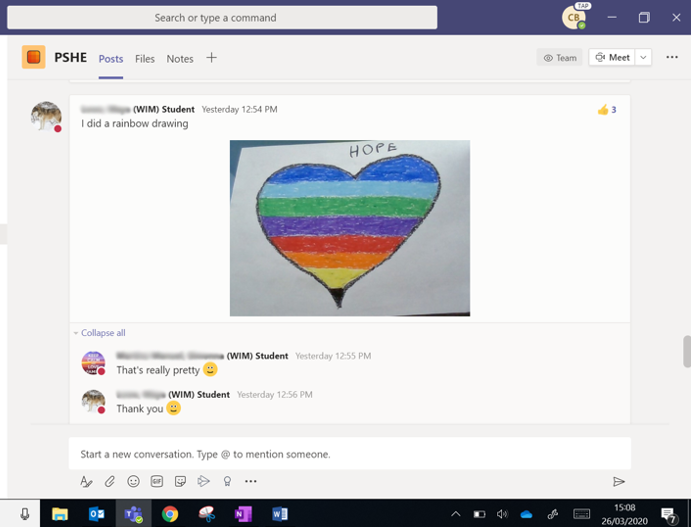Click the pen link icon in system tray
This screenshot has width=691, height=527.
pos(553,514)
